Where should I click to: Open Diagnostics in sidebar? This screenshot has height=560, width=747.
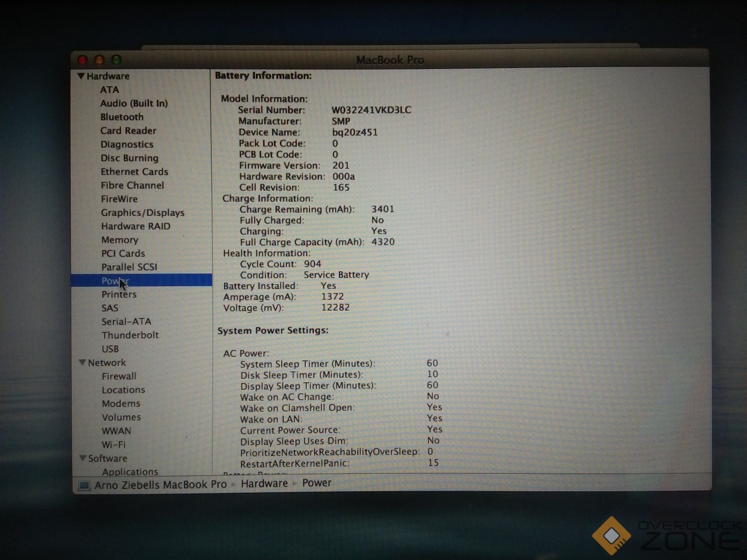(x=127, y=144)
